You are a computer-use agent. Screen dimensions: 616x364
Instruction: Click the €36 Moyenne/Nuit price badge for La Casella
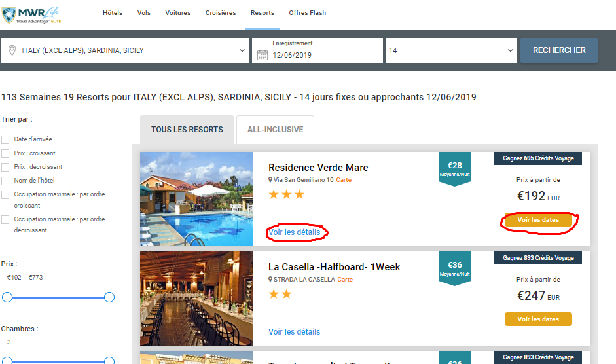pyautogui.click(x=454, y=268)
